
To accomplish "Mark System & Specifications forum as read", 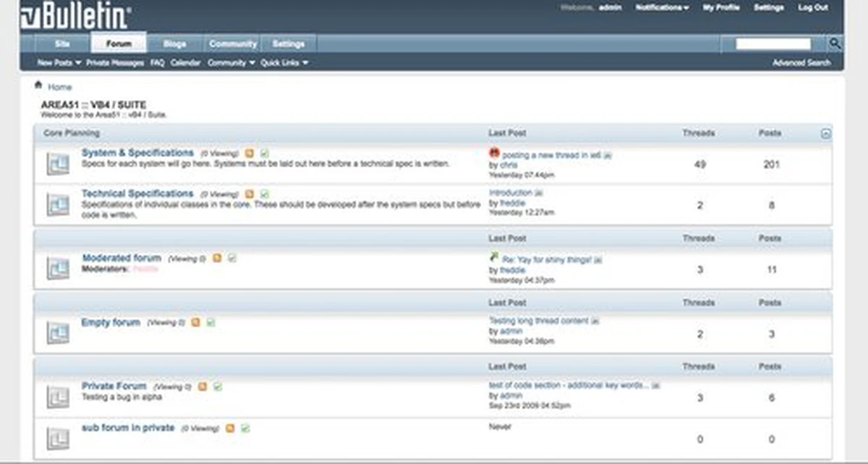I will (265, 153).
